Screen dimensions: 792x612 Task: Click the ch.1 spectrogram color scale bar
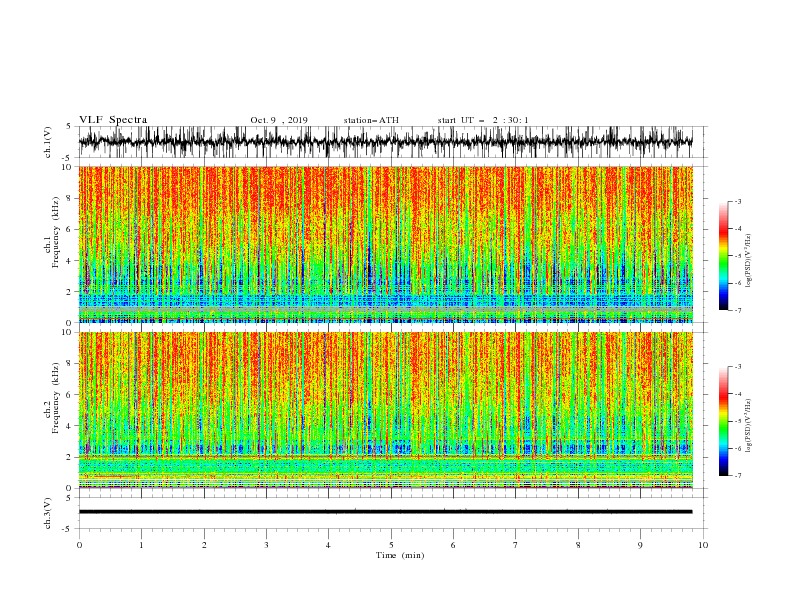point(723,256)
